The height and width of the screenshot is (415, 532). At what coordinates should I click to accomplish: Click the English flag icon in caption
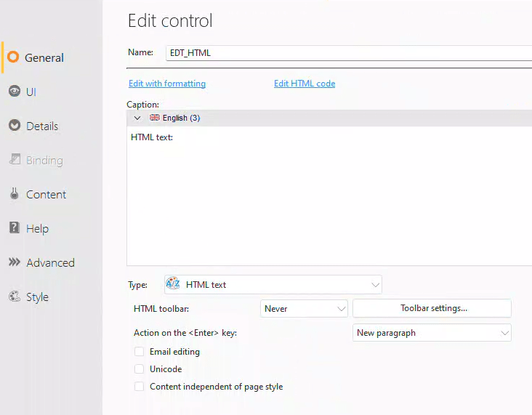click(x=154, y=118)
